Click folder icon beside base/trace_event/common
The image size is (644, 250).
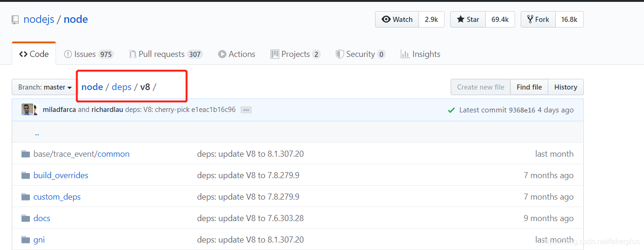26,154
